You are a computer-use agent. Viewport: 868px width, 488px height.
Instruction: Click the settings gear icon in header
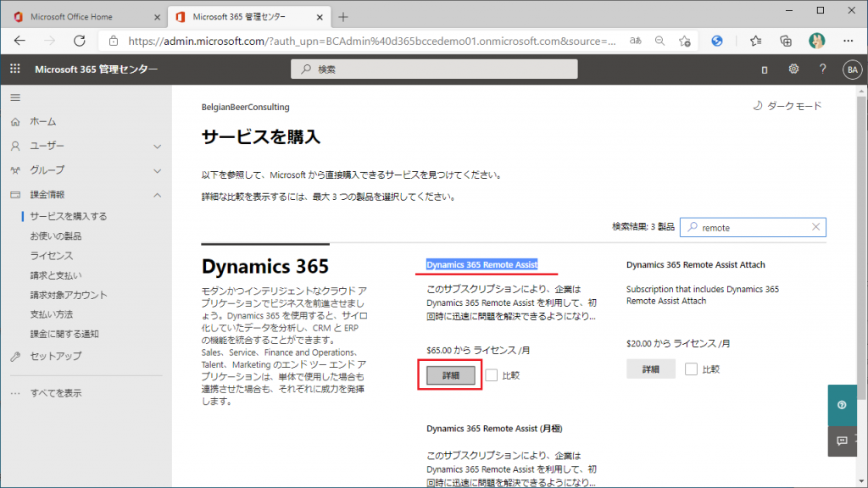793,69
